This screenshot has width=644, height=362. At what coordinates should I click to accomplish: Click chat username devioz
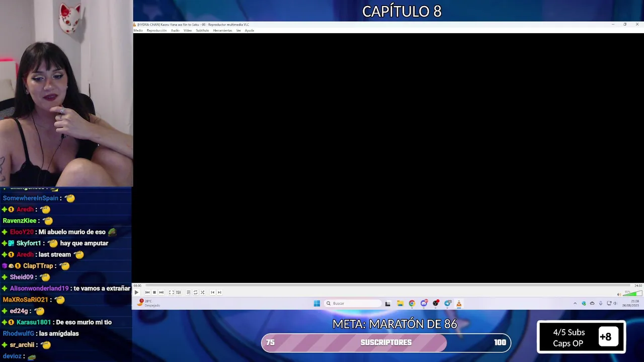[12, 356]
